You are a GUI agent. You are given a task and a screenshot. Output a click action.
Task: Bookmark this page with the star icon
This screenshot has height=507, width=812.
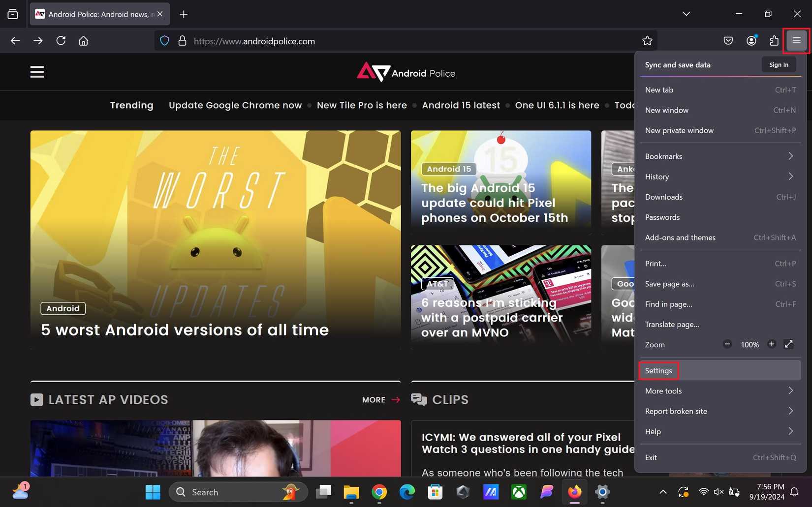click(647, 41)
